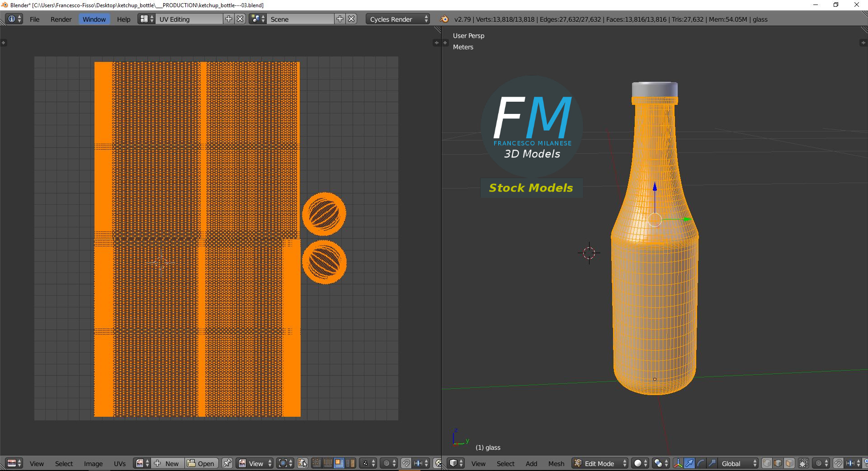Click the Open image button
Screen dimensions: 868x471
201,463
